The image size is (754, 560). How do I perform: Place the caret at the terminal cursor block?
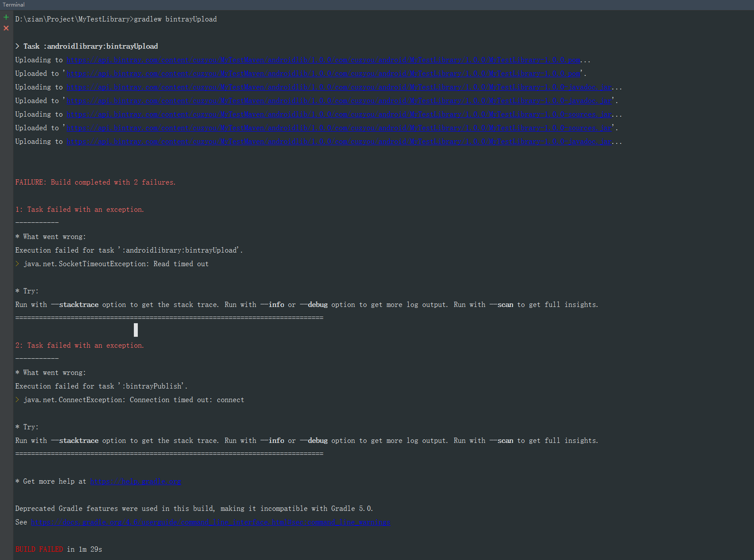tap(136, 330)
